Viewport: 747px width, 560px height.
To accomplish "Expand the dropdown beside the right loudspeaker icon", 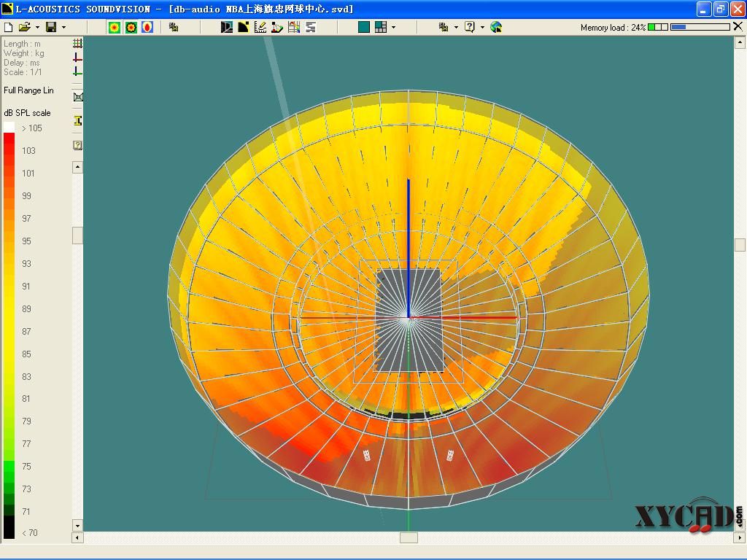I will click(456, 28).
